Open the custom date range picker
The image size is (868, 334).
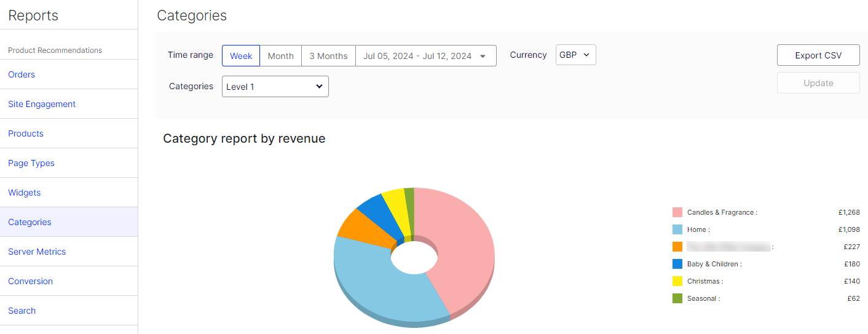point(425,56)
